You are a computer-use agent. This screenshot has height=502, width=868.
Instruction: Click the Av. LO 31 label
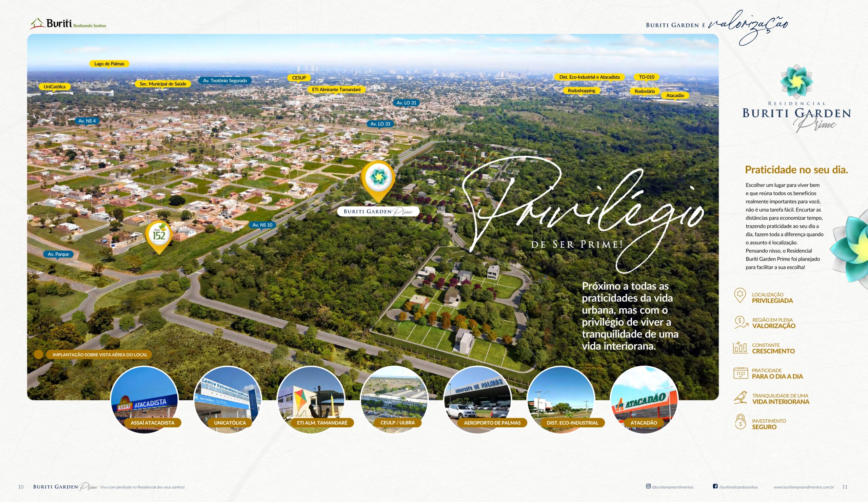click(407, 103)
